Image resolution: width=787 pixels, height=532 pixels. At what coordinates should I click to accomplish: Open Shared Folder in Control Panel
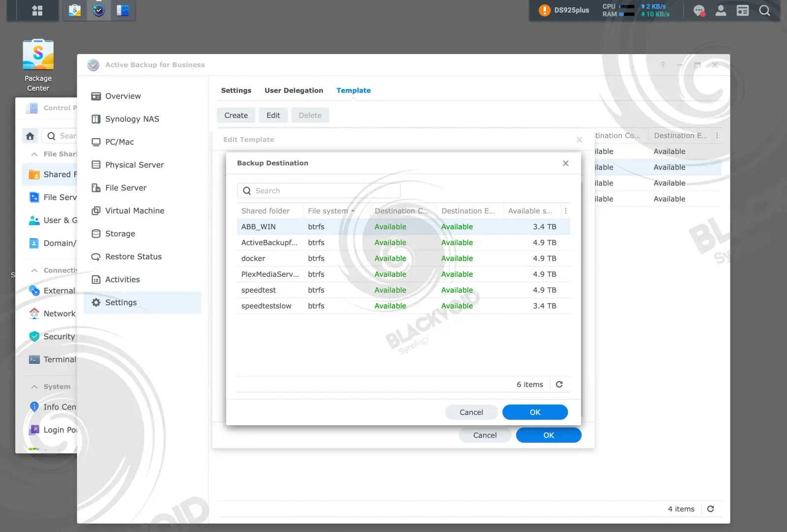click(x=51, y=175)
